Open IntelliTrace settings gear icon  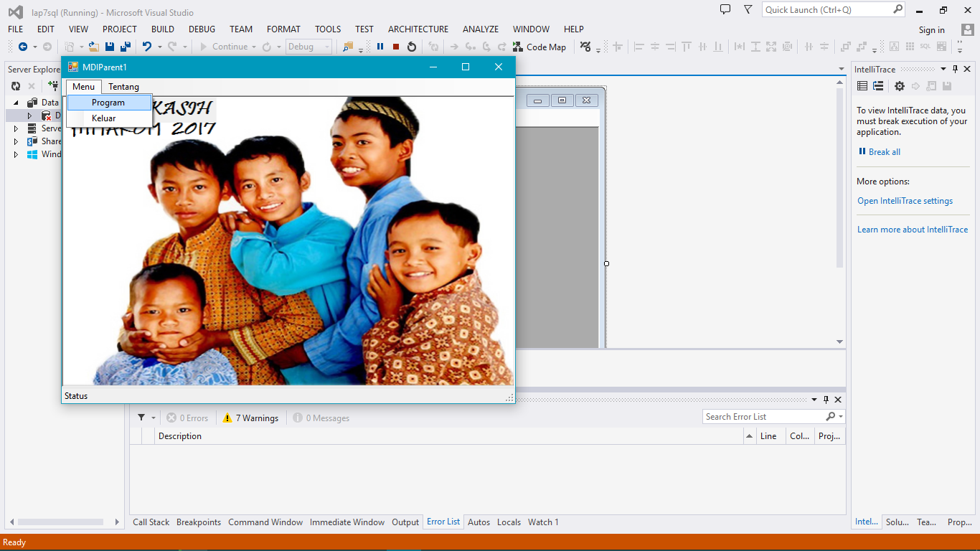tap(900, 85)
